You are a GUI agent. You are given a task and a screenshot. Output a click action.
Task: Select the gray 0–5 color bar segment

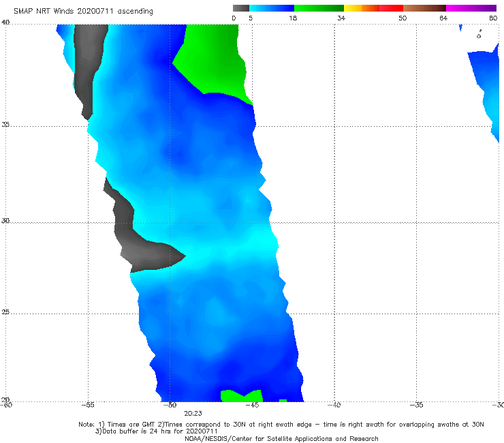tap(241, 8)
